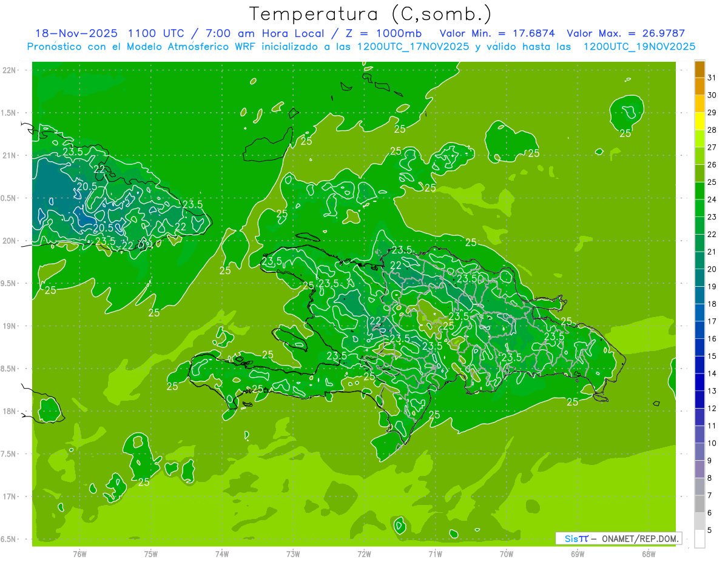
Task: Click 'Valor Min. = 17.6874' text
Action: click(x=497, y=33)
